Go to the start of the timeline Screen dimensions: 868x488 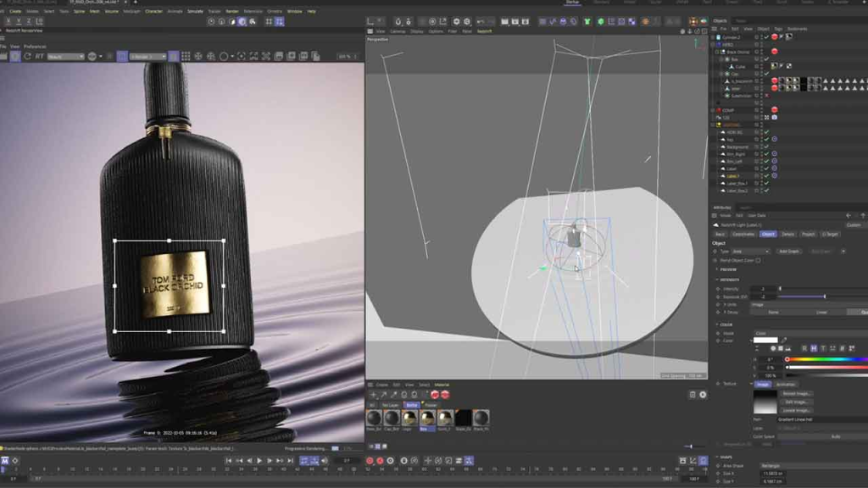pos(229,460)
